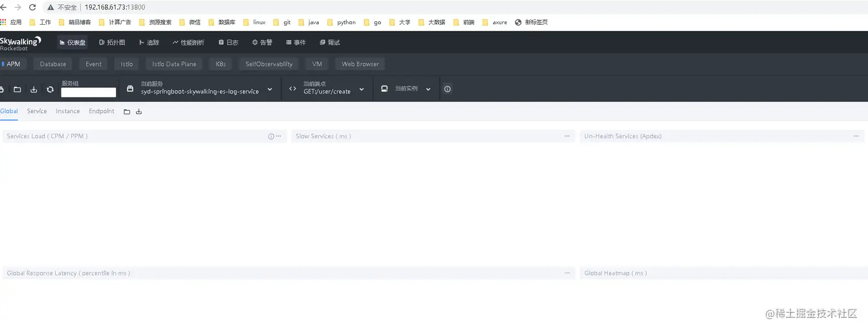Open the go bookmark folder

pos(373,22)
